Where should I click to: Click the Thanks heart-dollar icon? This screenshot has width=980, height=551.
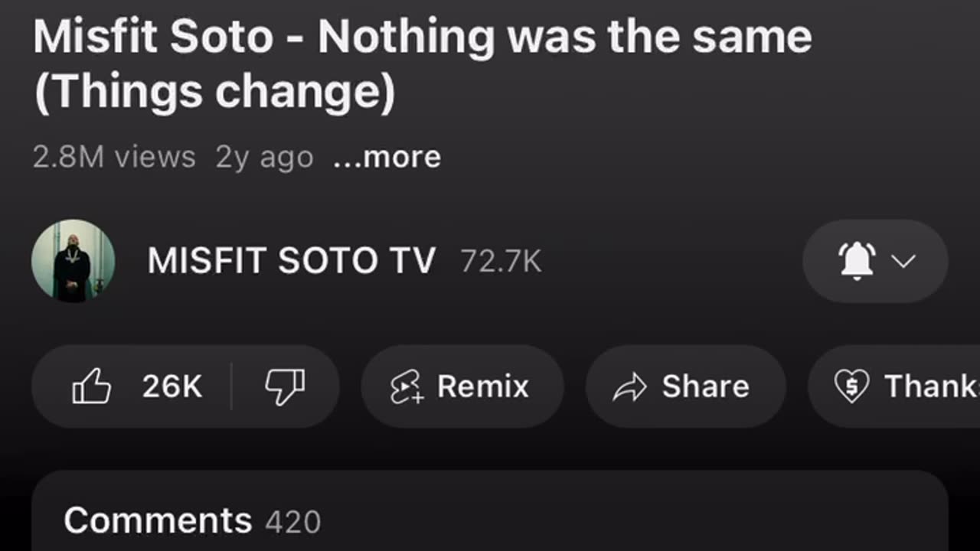tap(851, 386)
